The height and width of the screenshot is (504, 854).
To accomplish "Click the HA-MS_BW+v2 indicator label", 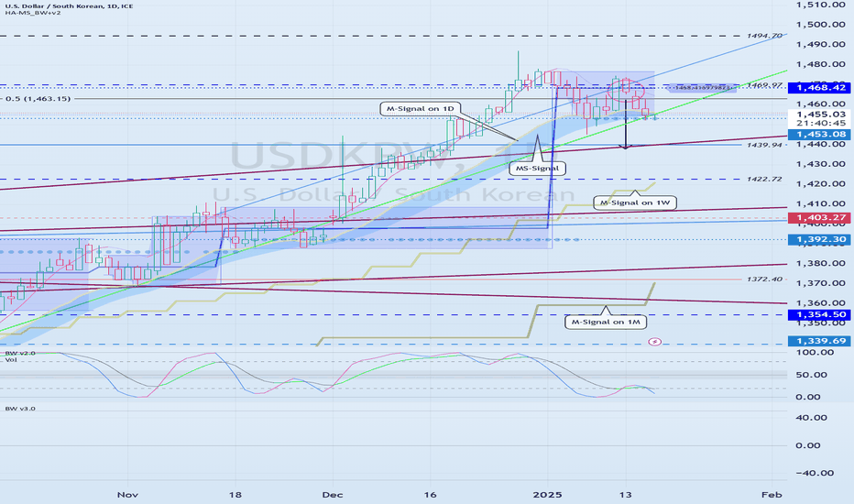I will point(33,13).
